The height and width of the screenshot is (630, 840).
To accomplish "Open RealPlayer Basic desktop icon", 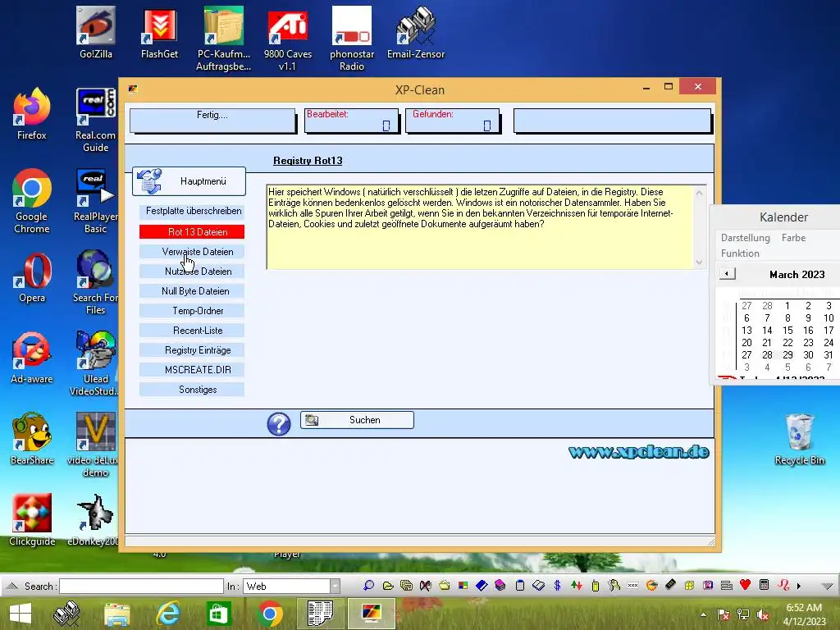I will 95,202.
